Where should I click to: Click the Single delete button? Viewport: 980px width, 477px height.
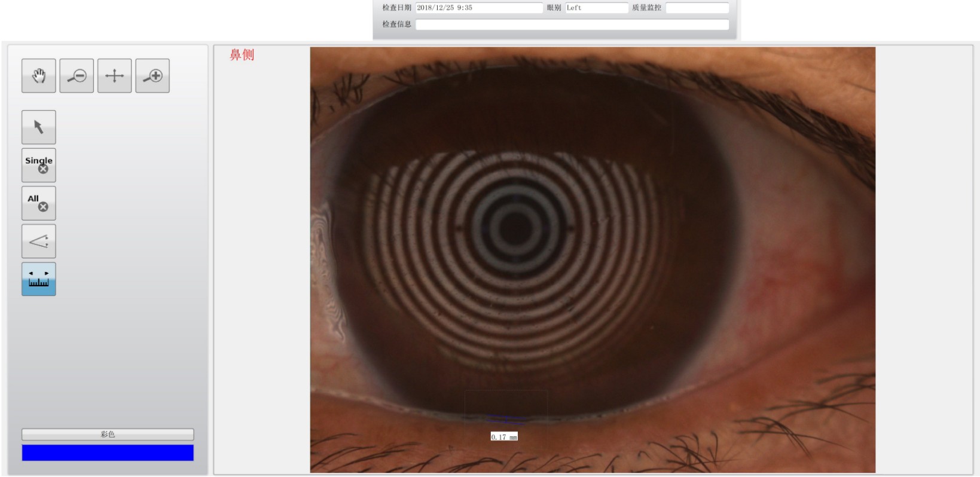tap(39, 165)
